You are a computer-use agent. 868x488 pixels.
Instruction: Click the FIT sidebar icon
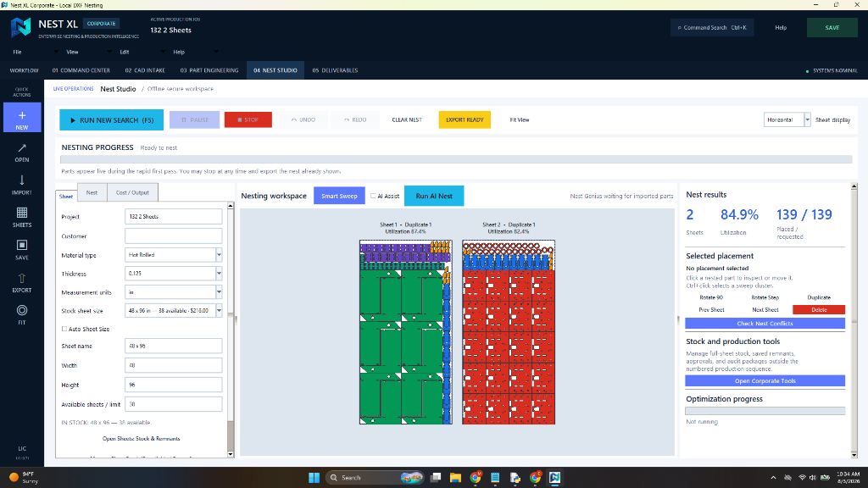(21, 315)
